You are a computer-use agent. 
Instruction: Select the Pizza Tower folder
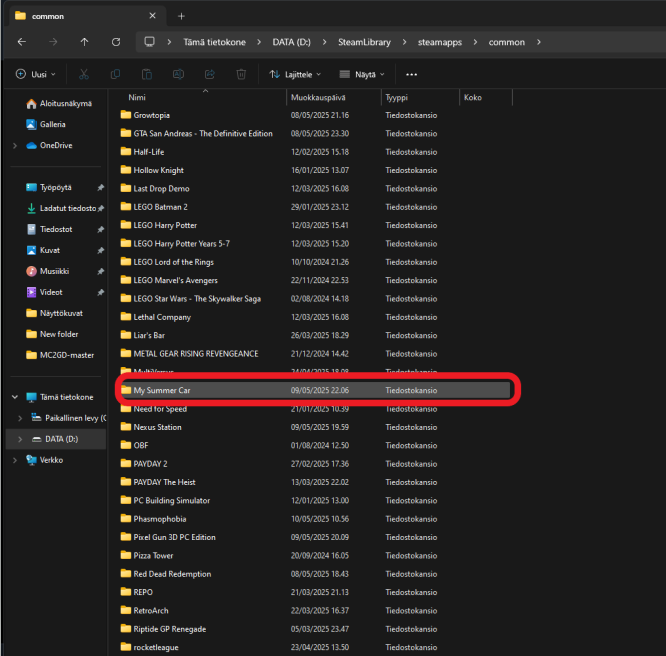(315, 555)
